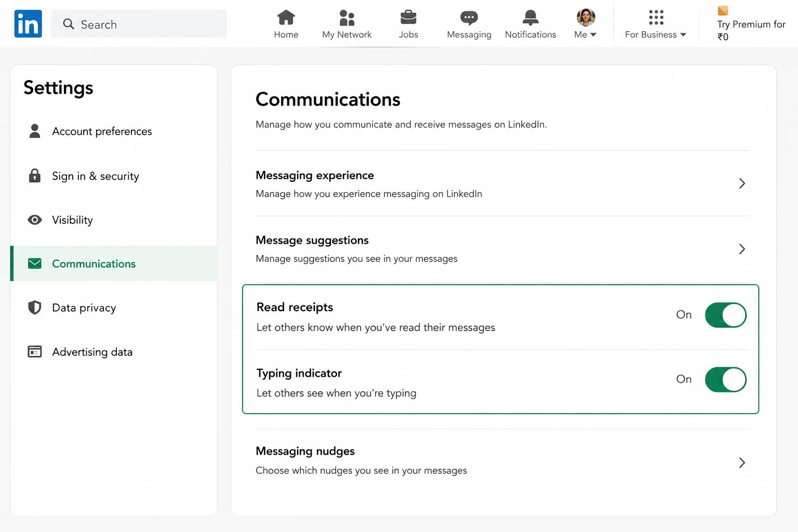Click into the Search input field

point(139,24)
